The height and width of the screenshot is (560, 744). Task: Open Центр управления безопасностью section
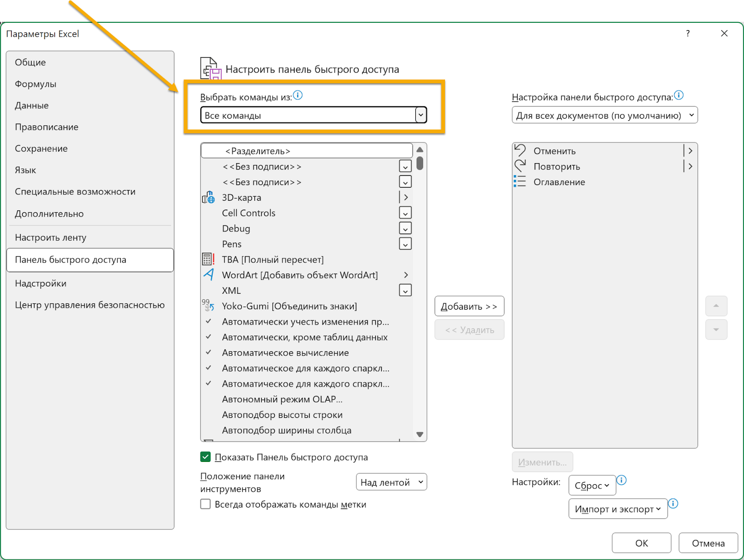pyautogui.click(x=90, y=305)
